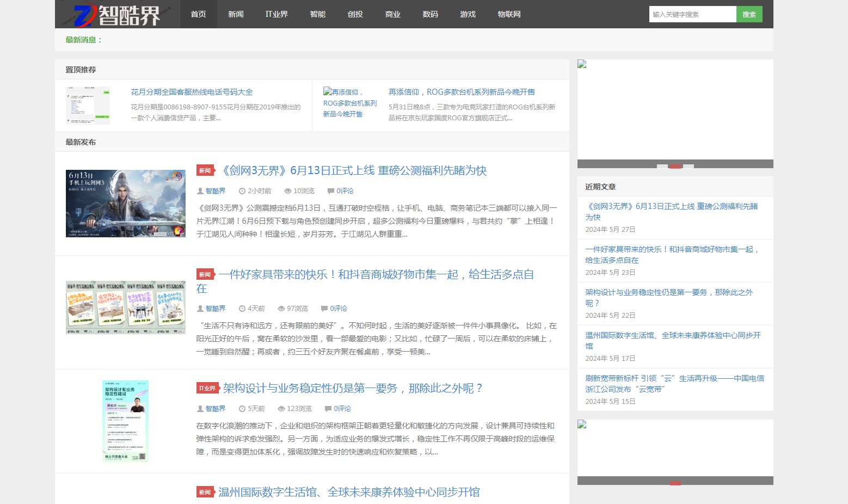
Task: Click the green 搜索 button
Action: tap(749, 14)
